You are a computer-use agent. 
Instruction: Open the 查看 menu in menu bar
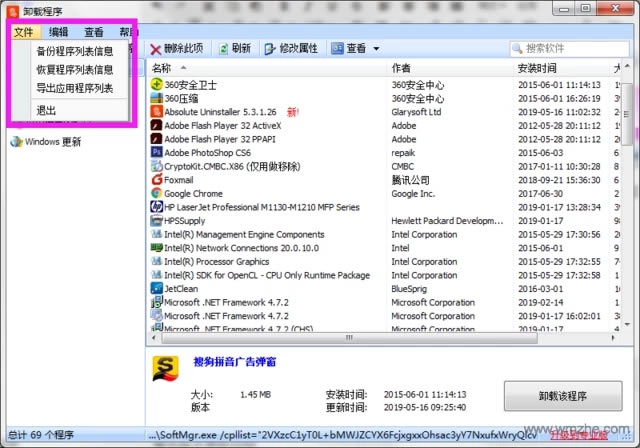click(94, 32)
